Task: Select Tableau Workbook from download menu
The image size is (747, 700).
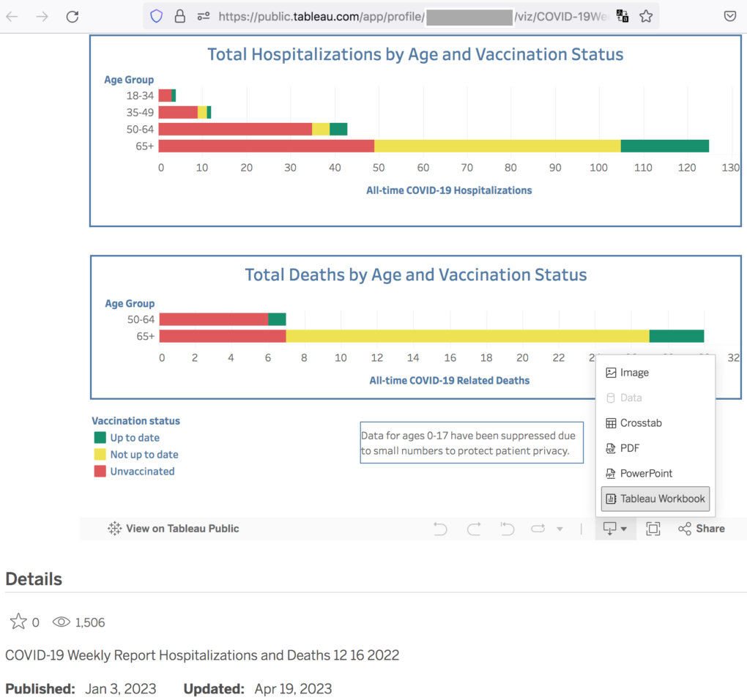Action: [655, 499]
